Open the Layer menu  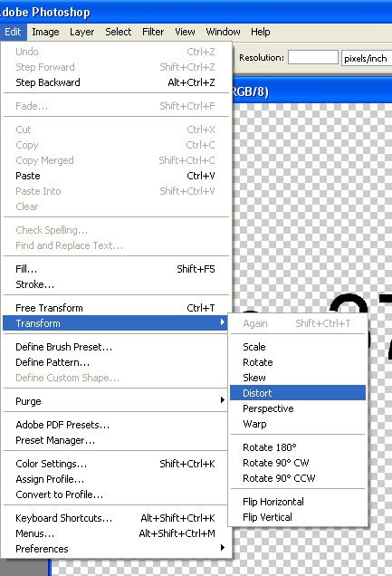pyautogui.click(x=81, y=32)
